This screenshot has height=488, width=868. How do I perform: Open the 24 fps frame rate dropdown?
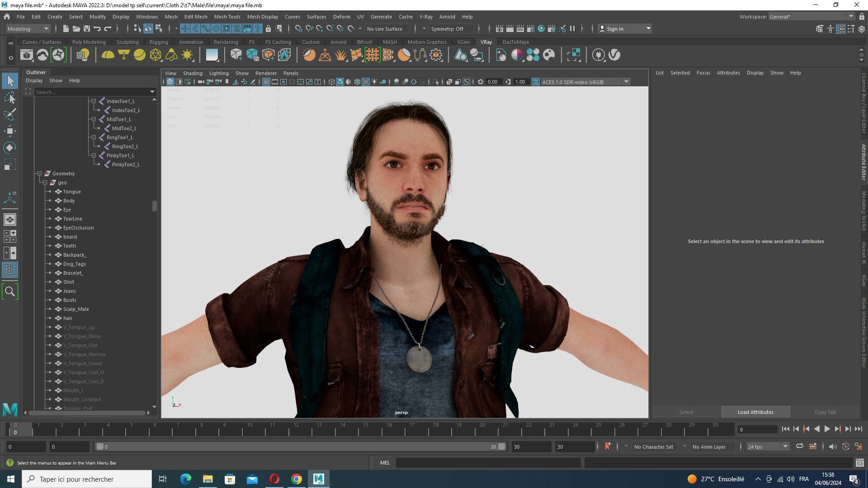[x=767, y=446]
